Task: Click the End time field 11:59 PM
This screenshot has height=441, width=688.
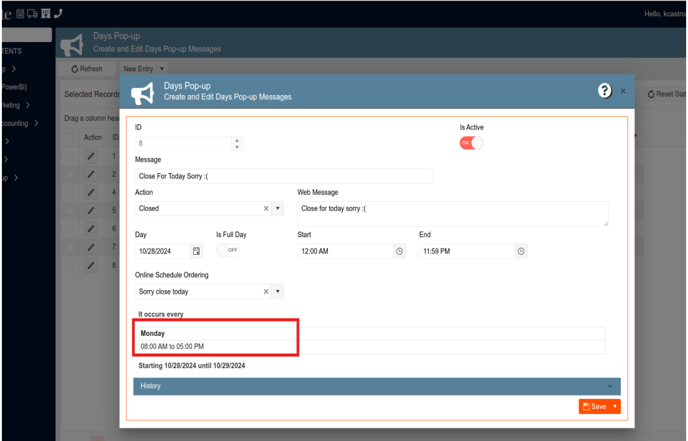Action: point(467,251)
